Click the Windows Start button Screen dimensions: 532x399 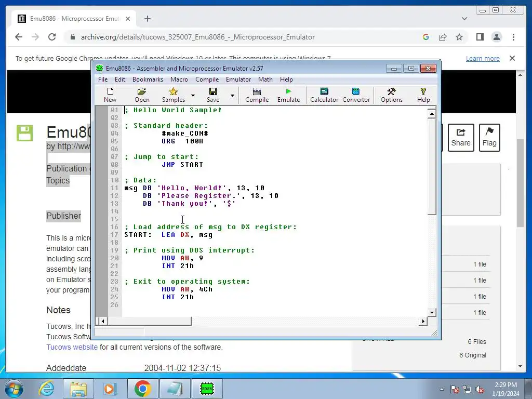point(14,389)
